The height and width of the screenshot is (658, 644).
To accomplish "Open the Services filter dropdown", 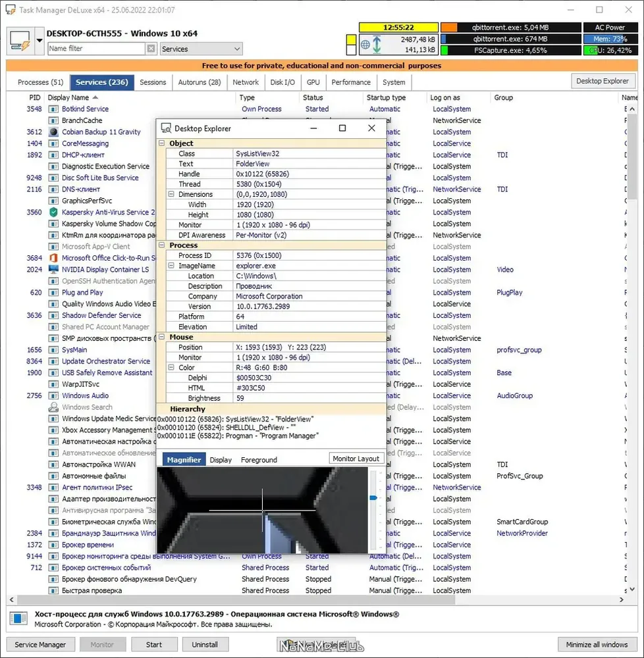I will point(201,49).
